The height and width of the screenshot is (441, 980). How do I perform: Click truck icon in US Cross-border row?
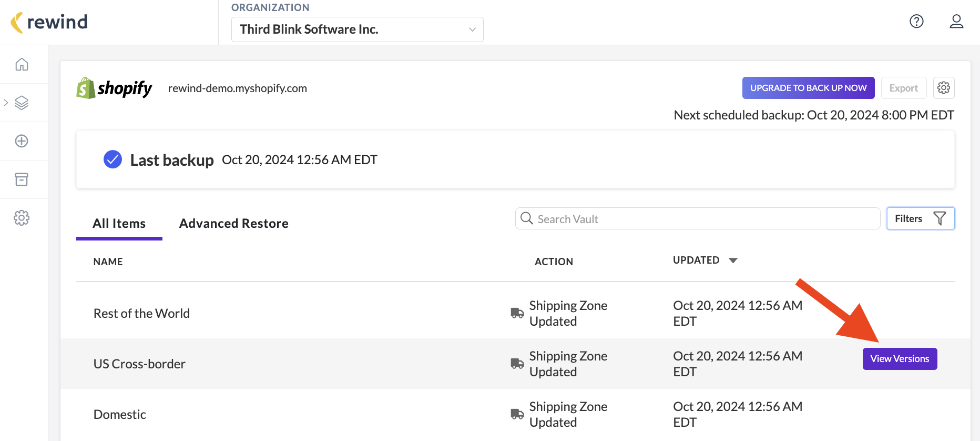(x=517, y=364)
